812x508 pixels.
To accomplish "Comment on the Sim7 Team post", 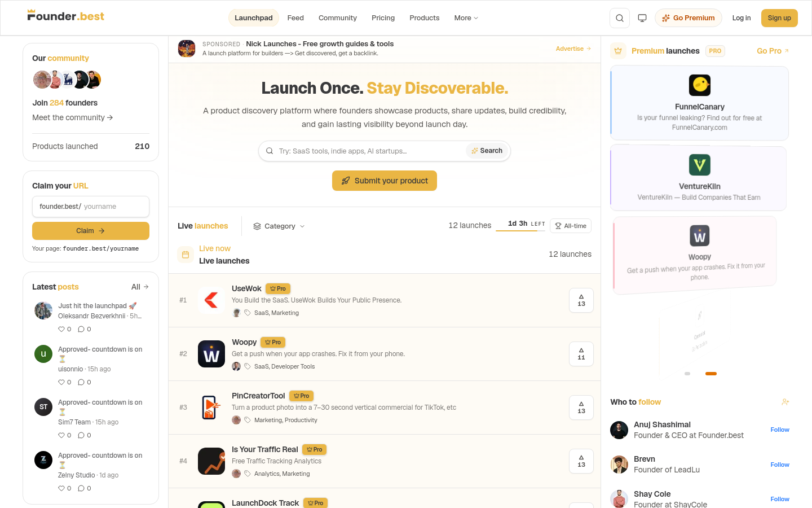I will coord(85,435).
